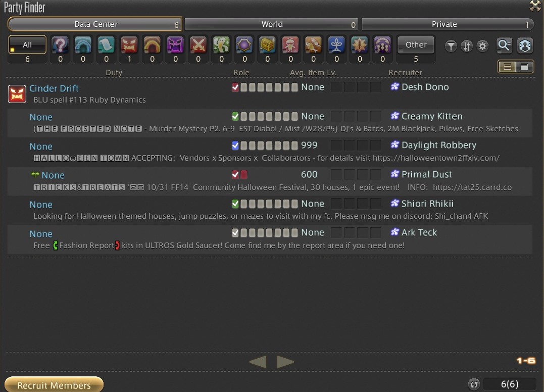The height and width of the screenshot is (392, 544).
Task: Switch to the World tab
Action: [x=271, y=24]
